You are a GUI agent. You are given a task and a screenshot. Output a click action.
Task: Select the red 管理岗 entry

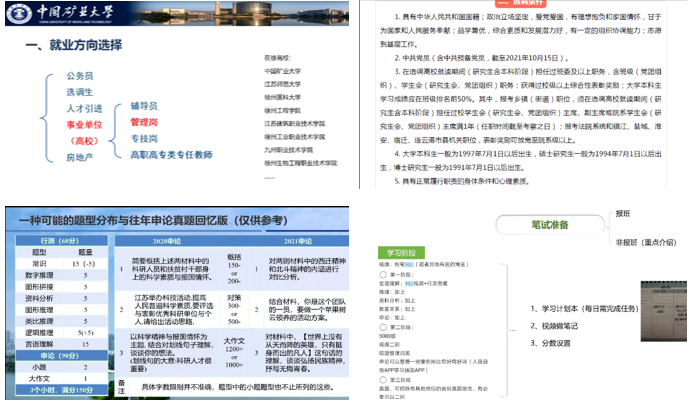point(145,121)
